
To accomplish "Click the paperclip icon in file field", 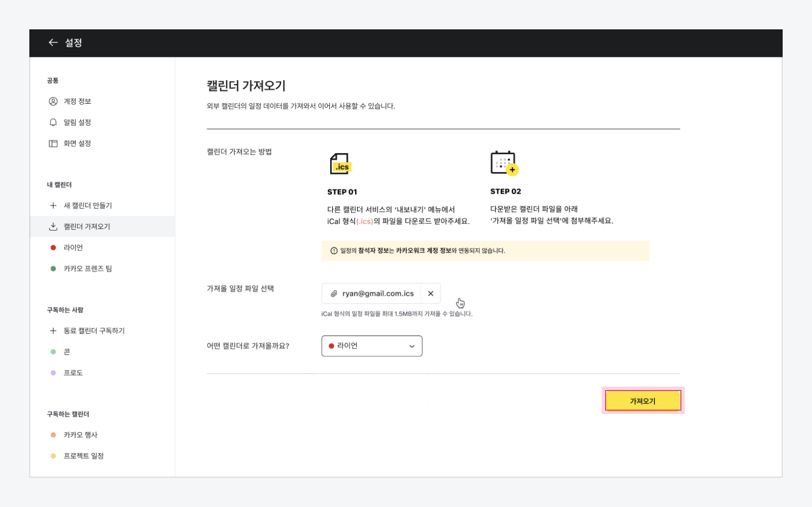I will tap(334, 294).
